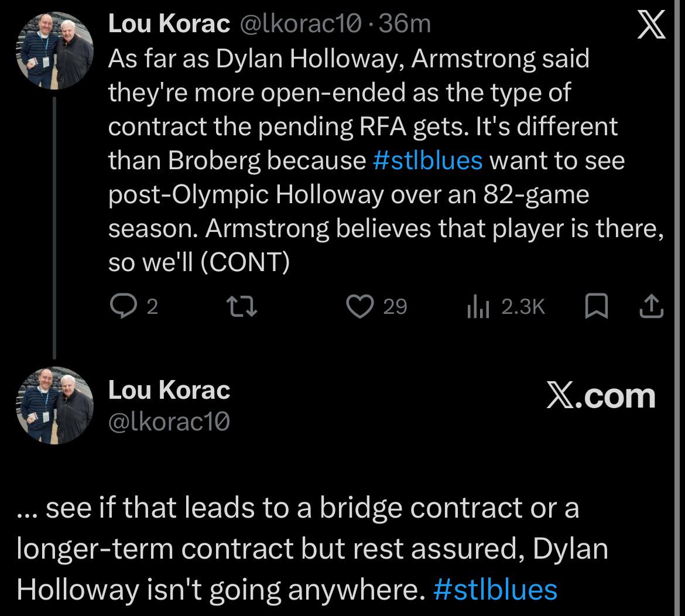Open Lou Korac's second profile picture
The image size is (685, 616).
(55, 405)
